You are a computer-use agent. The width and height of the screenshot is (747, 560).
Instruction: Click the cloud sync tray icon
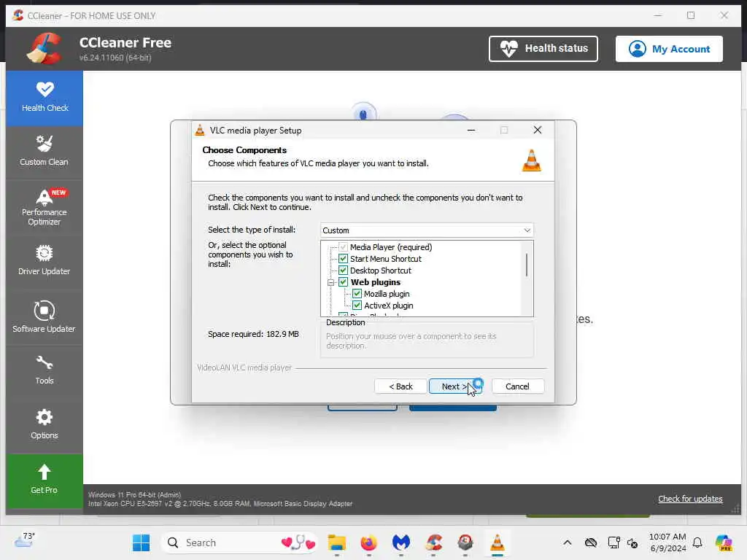pyautogui.click(x=591, y=542)
